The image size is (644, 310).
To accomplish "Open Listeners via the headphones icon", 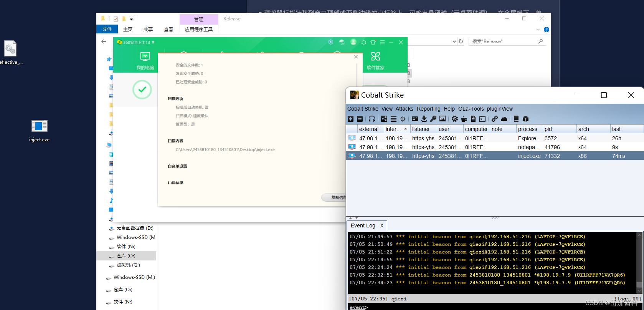I will click(x=372, y=119).
